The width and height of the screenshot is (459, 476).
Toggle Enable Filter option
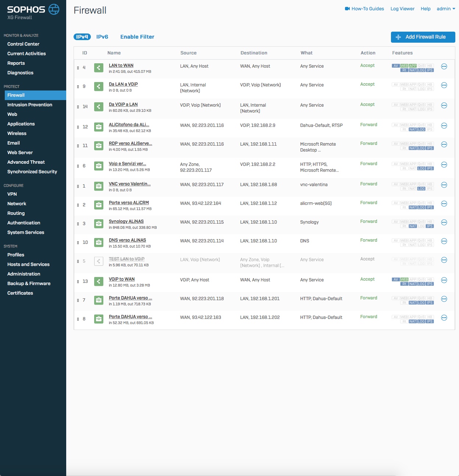coord(137,37)
